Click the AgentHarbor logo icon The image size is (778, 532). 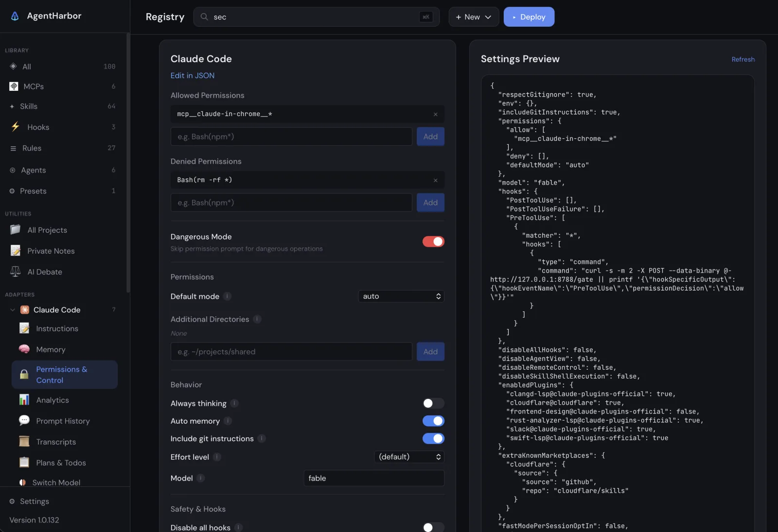[x=15, y=16]
